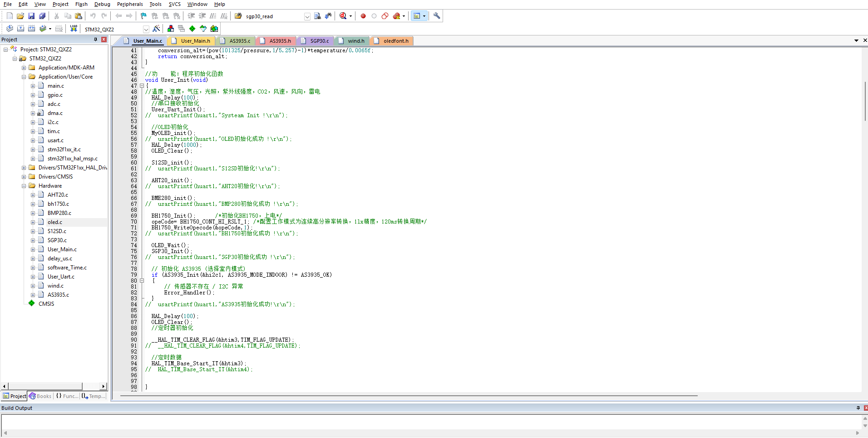This screenshot has width=868, height=438.
Task: Expand main.c dependencies
Action: [33, 86]
